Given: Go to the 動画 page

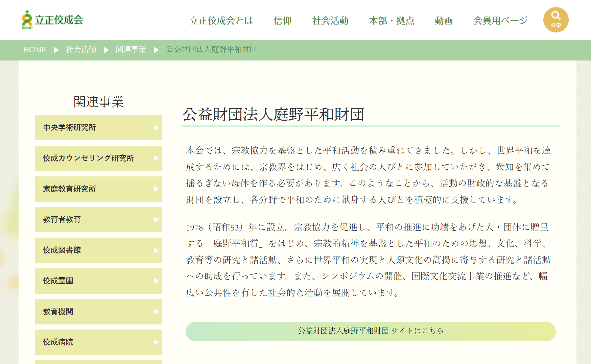Looking at the screenshot, I should click(444, 21).
